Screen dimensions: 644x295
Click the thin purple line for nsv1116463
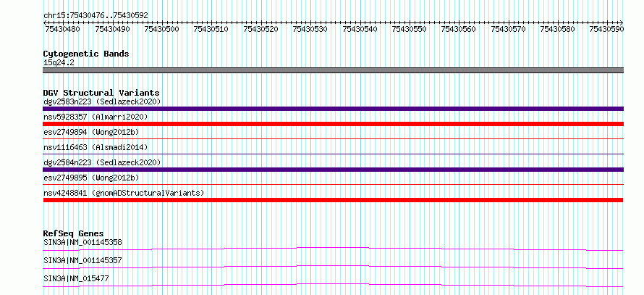click(x=333, y=154)
